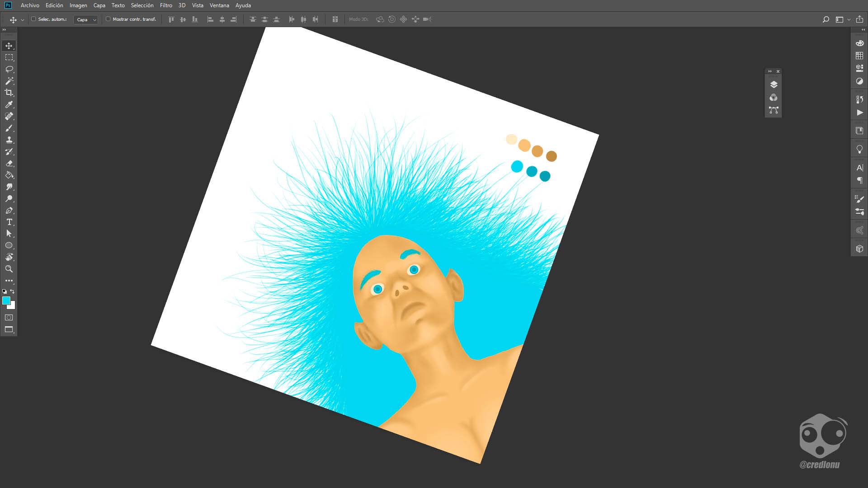The height and width of the screenshot is (488, 868).
Task: Open the Edición menu
Action: pyautogui.click(x=54, y=5)
